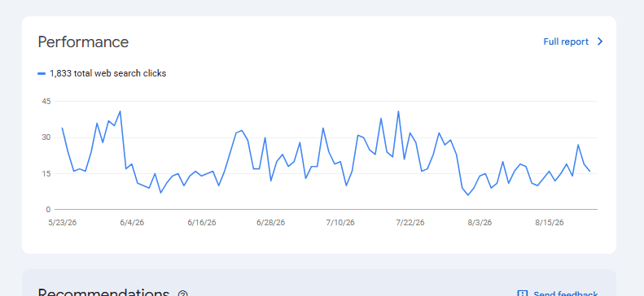
Task: Click the first data point of the chart line
Action: pyautogui.click(x=62, y=128)
